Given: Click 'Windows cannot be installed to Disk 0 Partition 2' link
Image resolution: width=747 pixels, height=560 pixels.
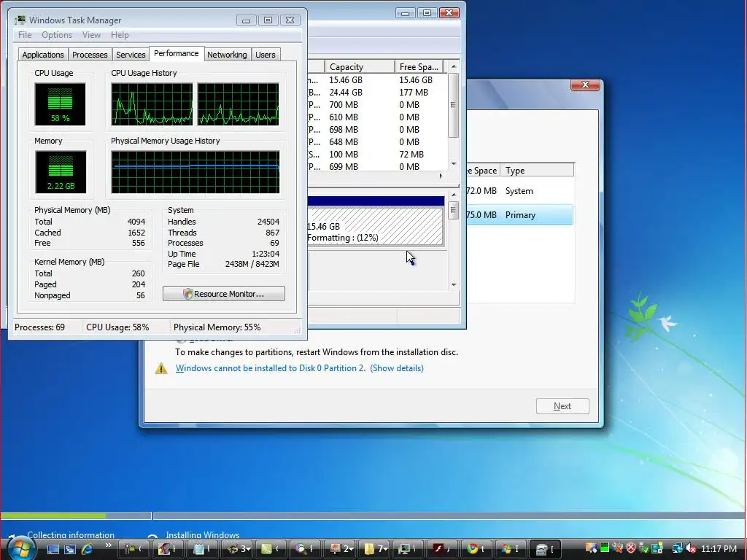Looking at the screenshot, I should 270,368.
